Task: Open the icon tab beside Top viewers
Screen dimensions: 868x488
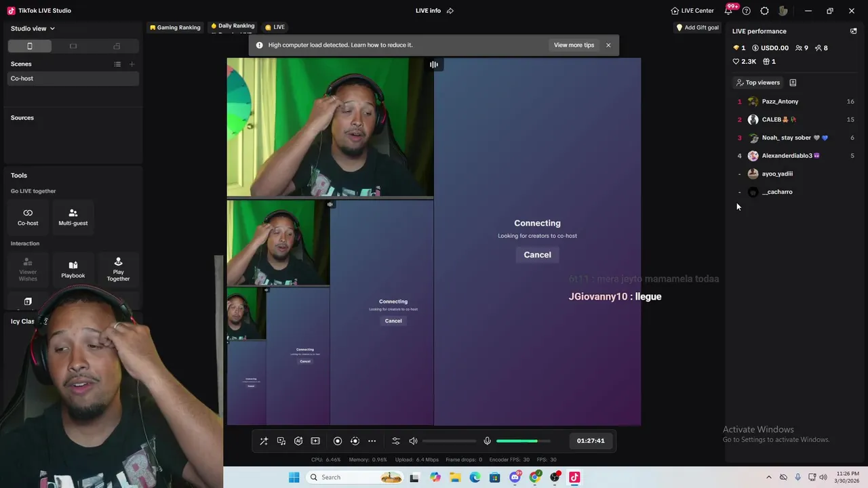Action: point(793,83)
